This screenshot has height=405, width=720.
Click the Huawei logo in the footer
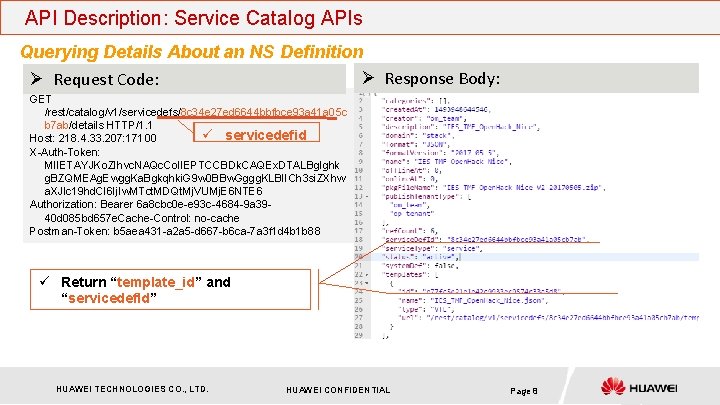pyautogui.click(x=639, y=387)
